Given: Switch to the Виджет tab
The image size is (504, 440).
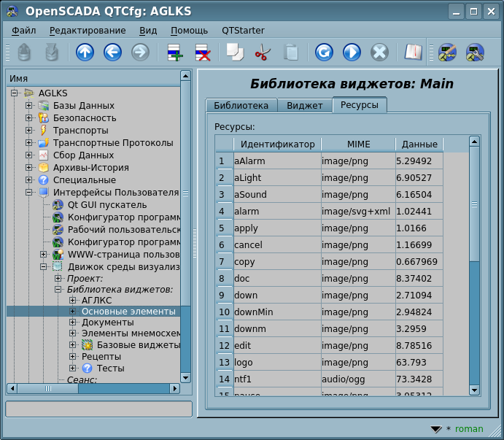Looking at the screenshot, I should 304,105.
